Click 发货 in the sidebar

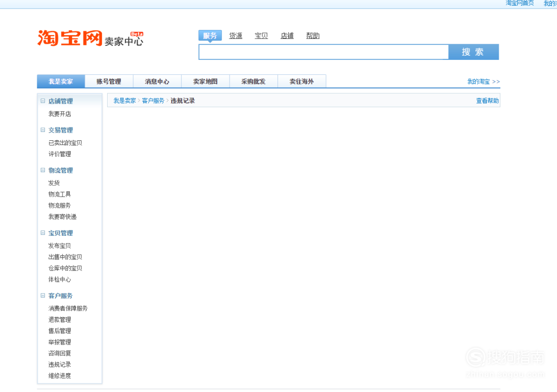(54, 183)
